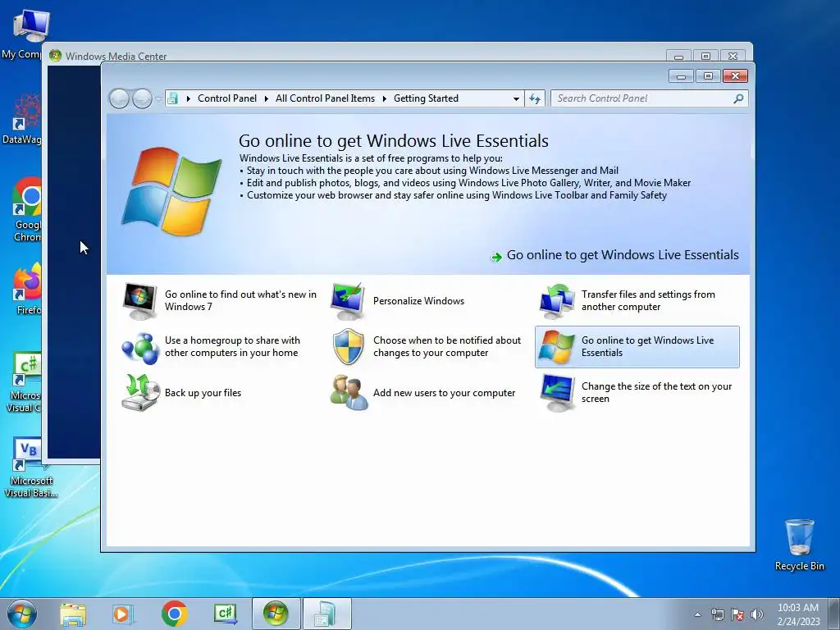Click the All Control Panel Items breadcrumb

click(325, 98)
